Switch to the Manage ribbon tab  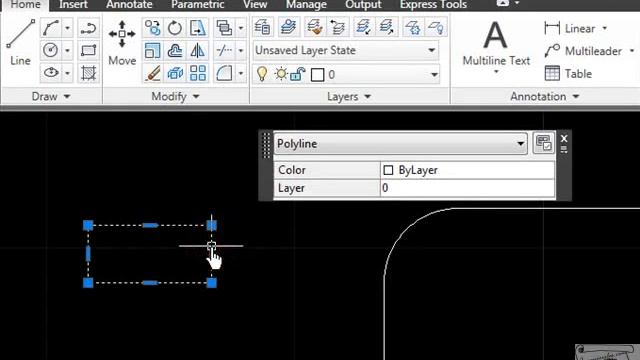point(306,5)
